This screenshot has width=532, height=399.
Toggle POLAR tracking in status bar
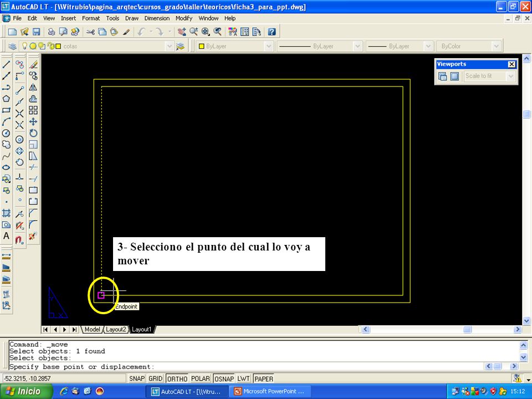pos(201,378)
